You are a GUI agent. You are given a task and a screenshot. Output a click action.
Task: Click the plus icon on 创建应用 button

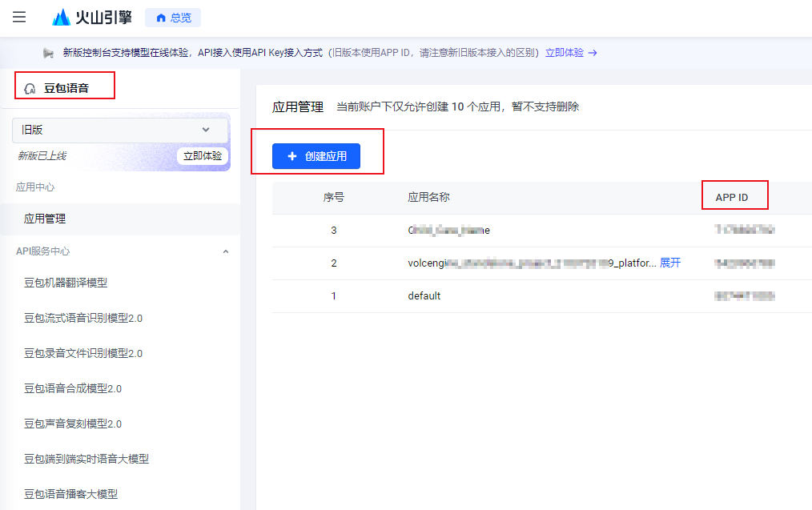tap(292, 156)
